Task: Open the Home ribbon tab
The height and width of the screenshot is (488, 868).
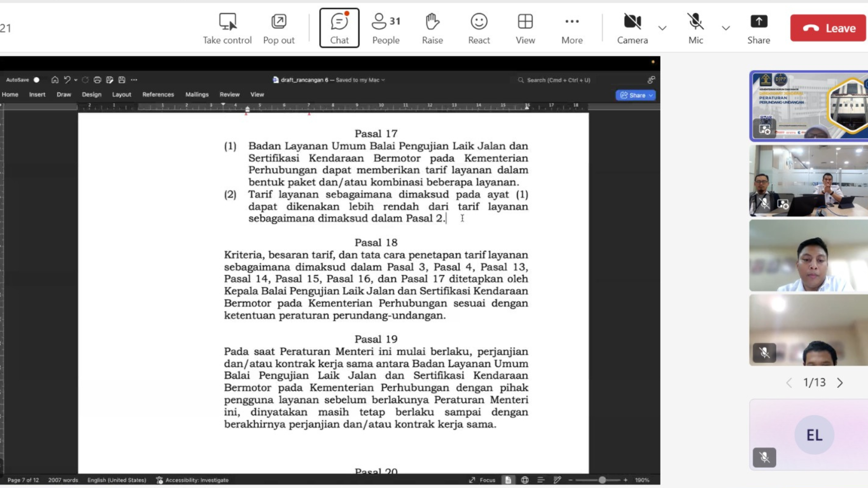Action: tap(10, 94)
